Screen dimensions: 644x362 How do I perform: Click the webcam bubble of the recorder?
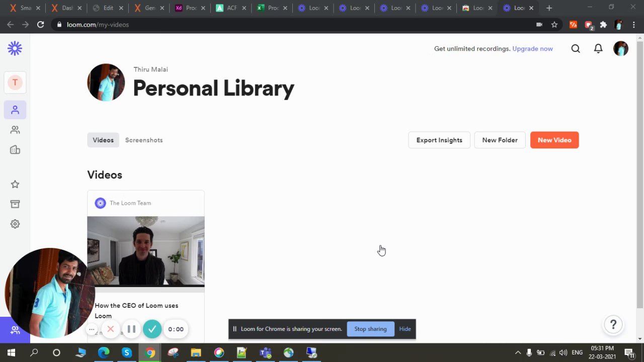coord(49,293)
